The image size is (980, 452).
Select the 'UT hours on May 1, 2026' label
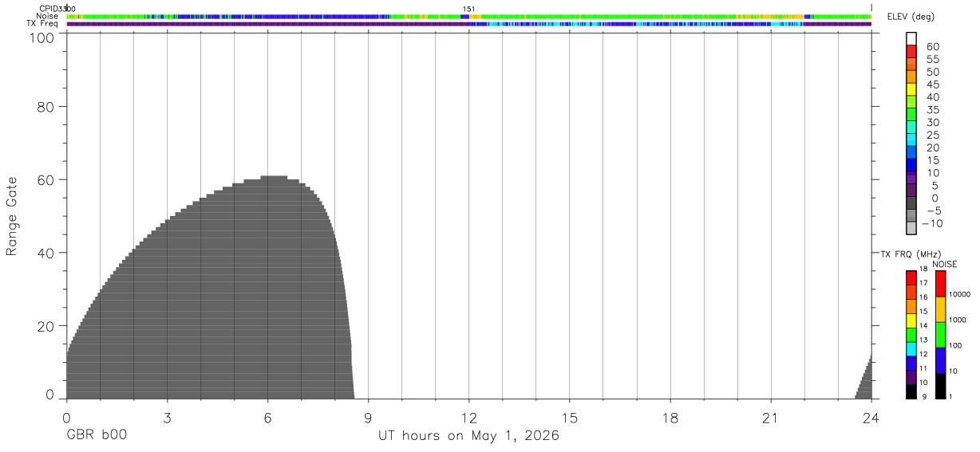[468, 437]
